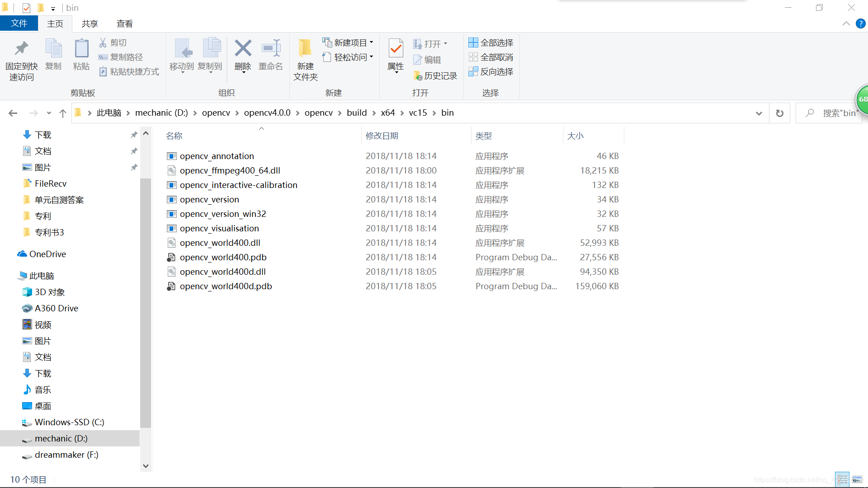
Task: Select dreammaker (F:) drive
Action: (60, 455)
